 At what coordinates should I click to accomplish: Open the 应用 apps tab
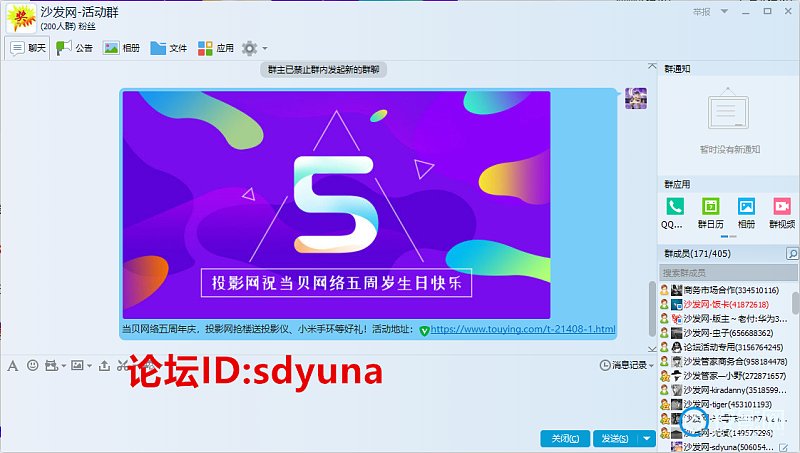pos(215,48)
